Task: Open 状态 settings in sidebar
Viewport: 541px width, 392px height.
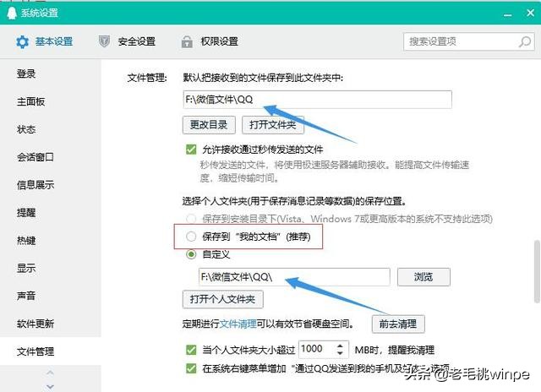Action: [x=26, y=129]
